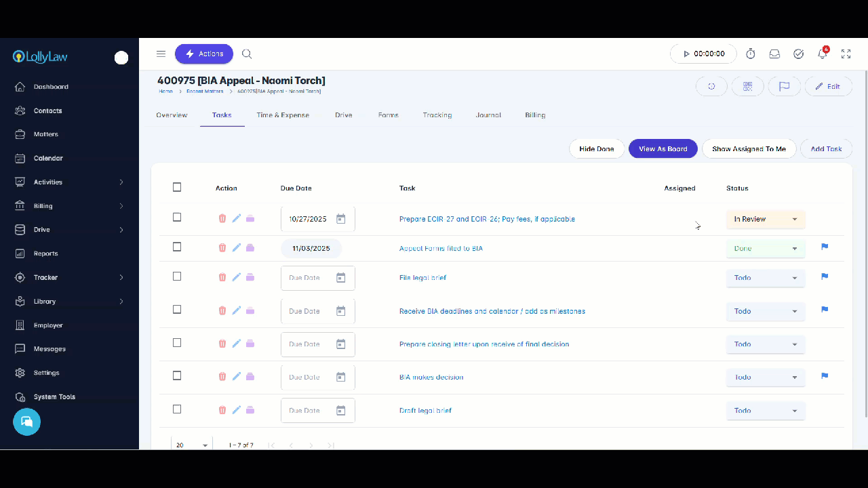Check the 'Prepare EOIR-27' task checkbox
Screen dimensions: 868x488
click(177, 218)
